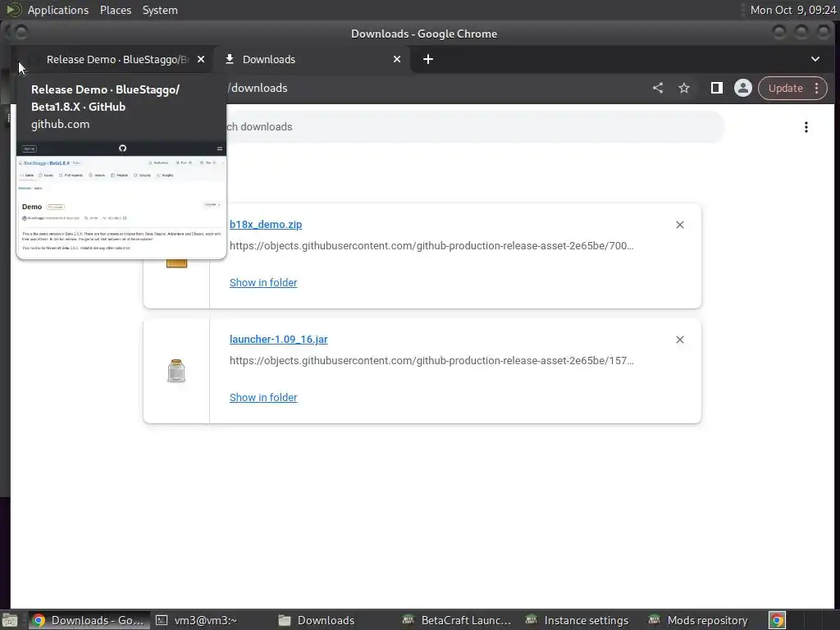This screenshot has width=840, height=630.
Task: Open the Applications menu
Action: point(58,10)
